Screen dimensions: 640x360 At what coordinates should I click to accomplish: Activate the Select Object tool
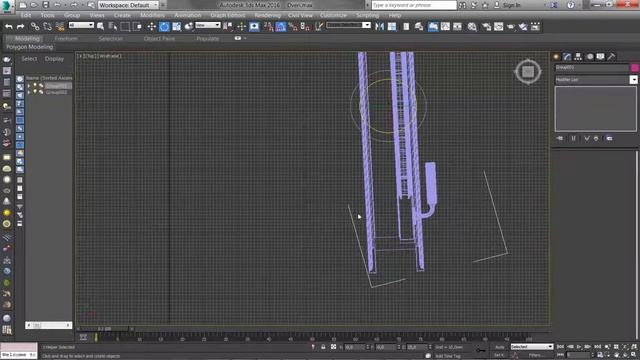click(100, 27)
